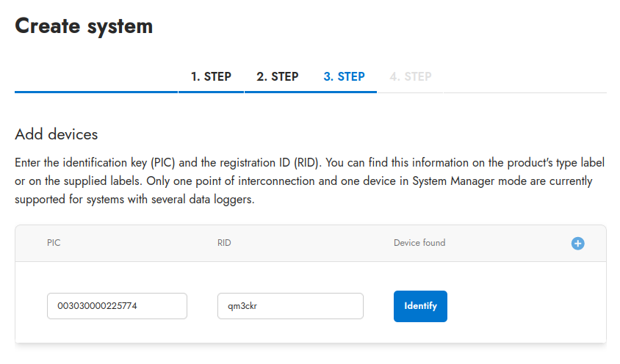Click the PIC and RID instruction paragraph
This screenshot has width=620, height=364.
click(310, 181)
